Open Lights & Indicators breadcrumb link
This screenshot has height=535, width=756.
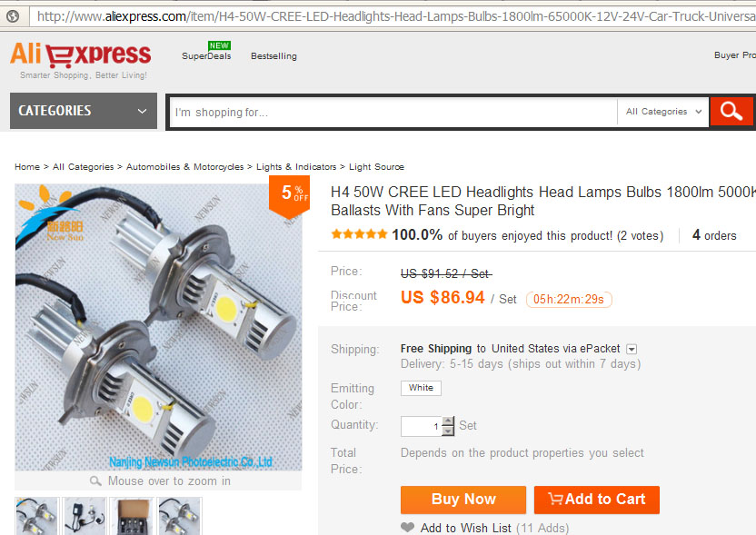click(x=296, y=167)
